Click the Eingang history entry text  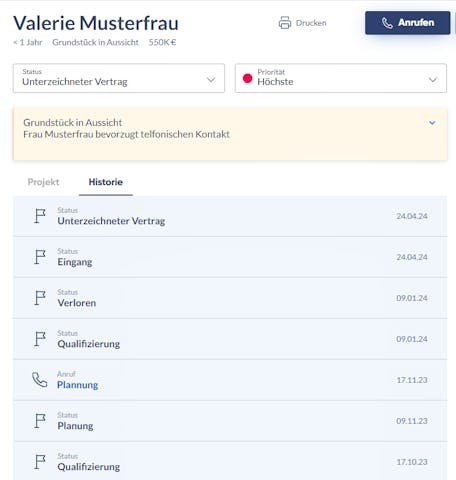pyautogui.click(x=75, y=262)
